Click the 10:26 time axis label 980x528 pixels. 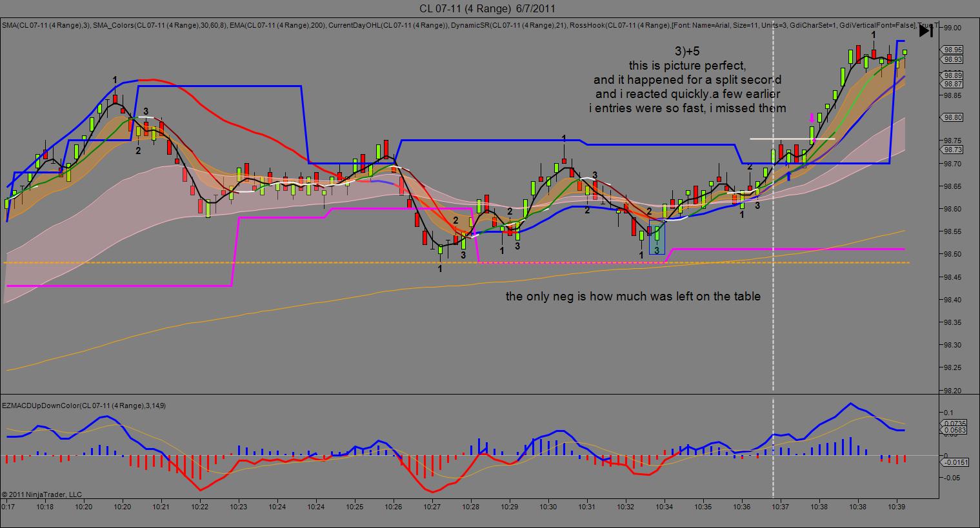point(394,507)
